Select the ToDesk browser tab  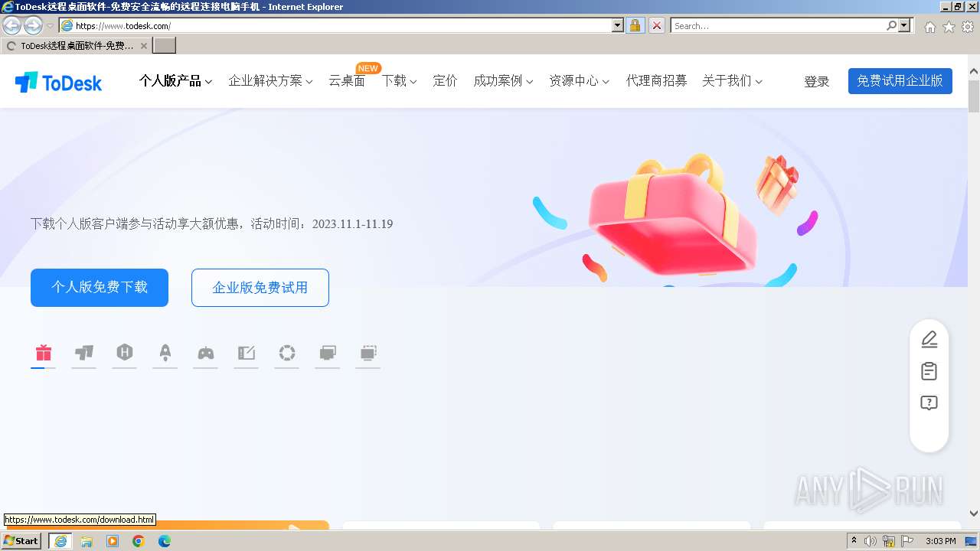pos(76,46)
